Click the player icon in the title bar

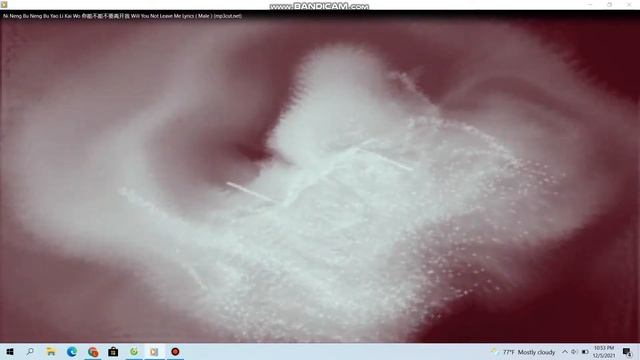pyautogui.click(x=4, y=4)
